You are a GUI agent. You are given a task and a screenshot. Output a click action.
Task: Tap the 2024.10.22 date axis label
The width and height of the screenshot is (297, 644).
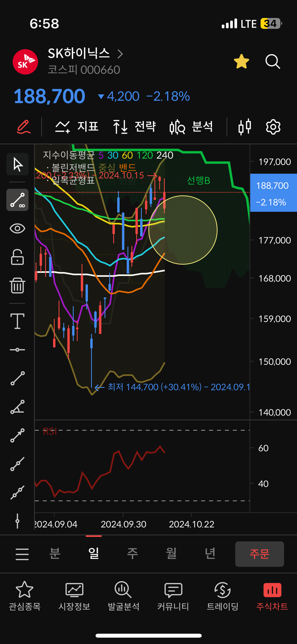click(191, 524)
